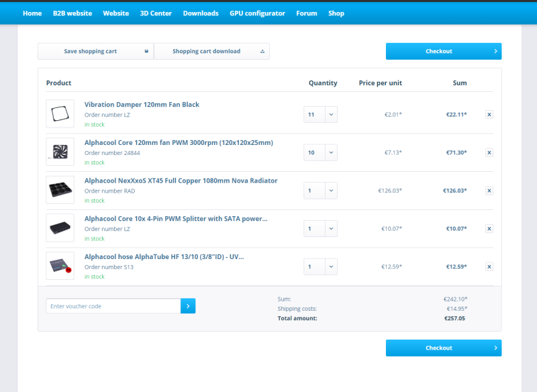
Task: Select shipping costs value €14.95*
Action: [457, 309]
